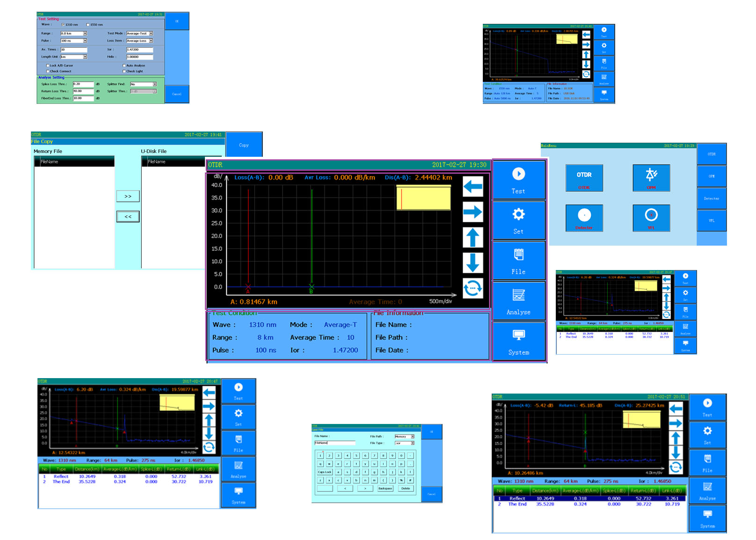This screenshot has width=756, height=540.
Task: Click the down arrow on the 19:30 OTDR screen
Action: [x=472, y=263]
